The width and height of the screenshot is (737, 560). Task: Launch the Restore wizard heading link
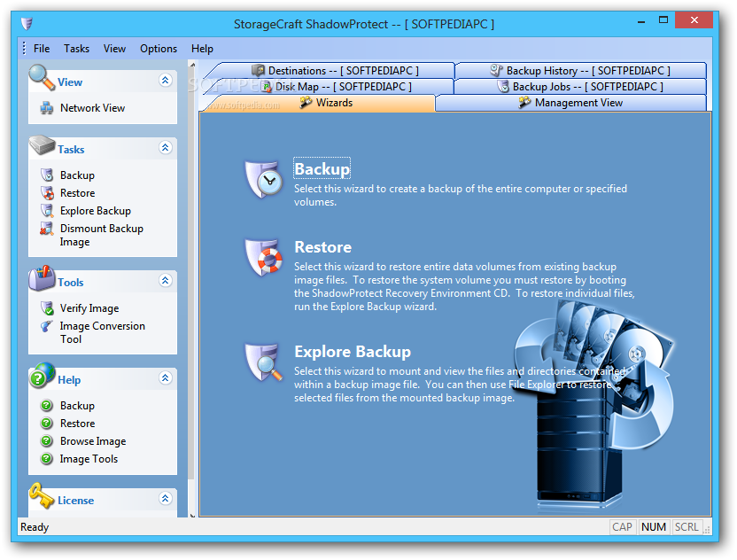pos(323,247)
